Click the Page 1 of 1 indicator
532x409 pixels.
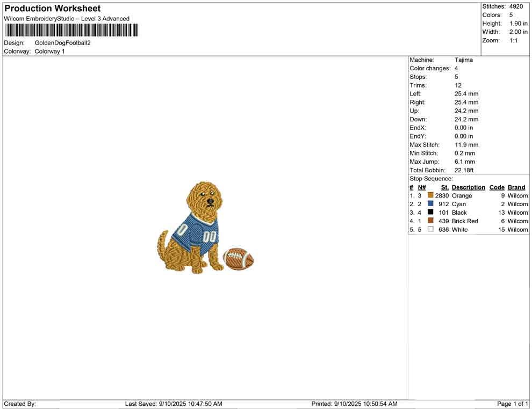tap(511, 404)
